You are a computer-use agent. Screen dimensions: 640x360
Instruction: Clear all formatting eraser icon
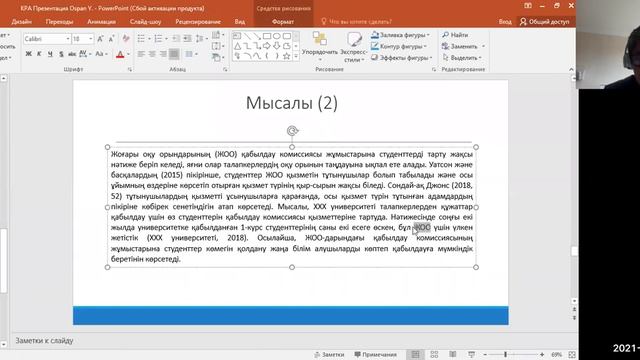coord(126,39)
